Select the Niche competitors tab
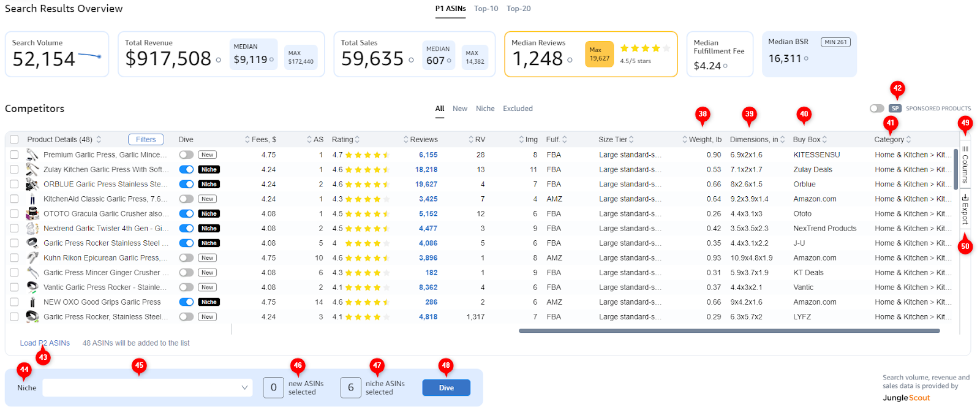The image size is (980, 415). 485,109
